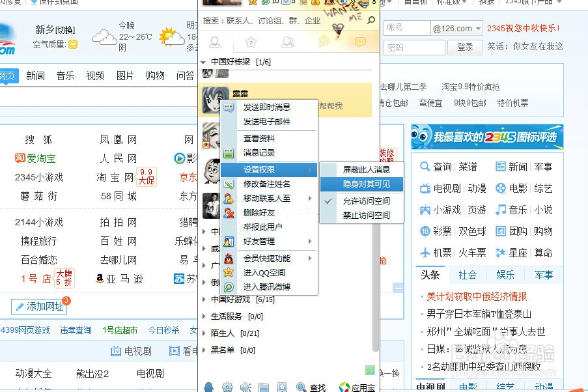Open file assistant folder icon in QQ

(264, 387)
